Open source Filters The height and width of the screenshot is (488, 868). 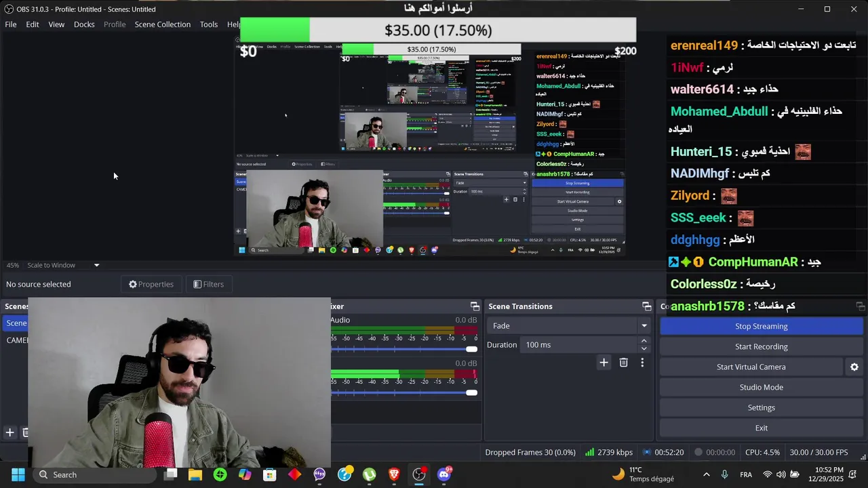coord(209,284)
